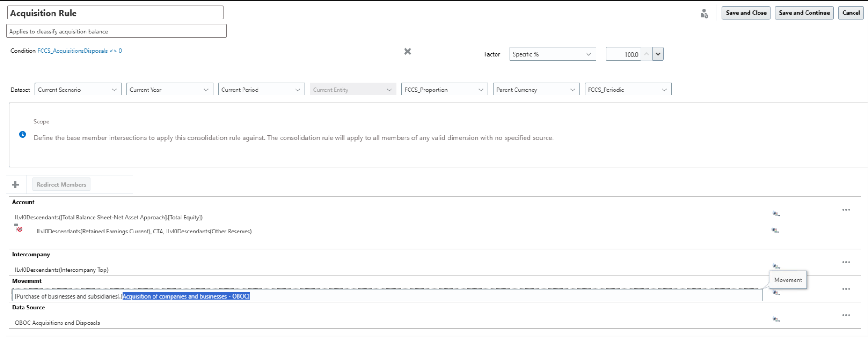The image size is (868, 337).
Task: Open the Factor Specific % dropdown
Action: tap(553, 54)
